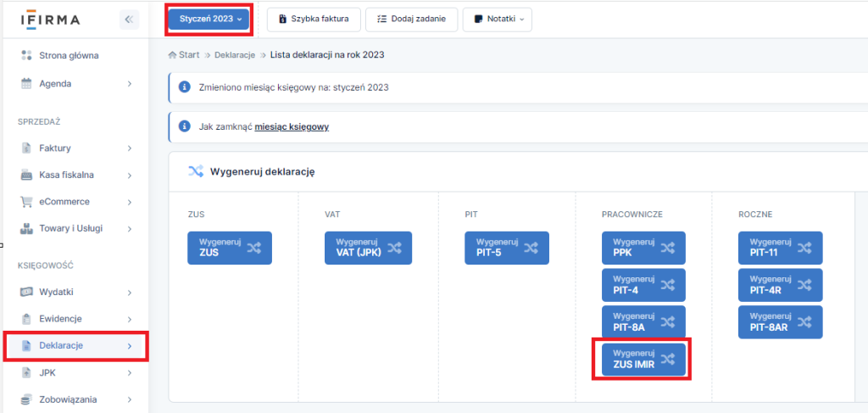Click the Zobowiązania coins icon

point(26,399)
